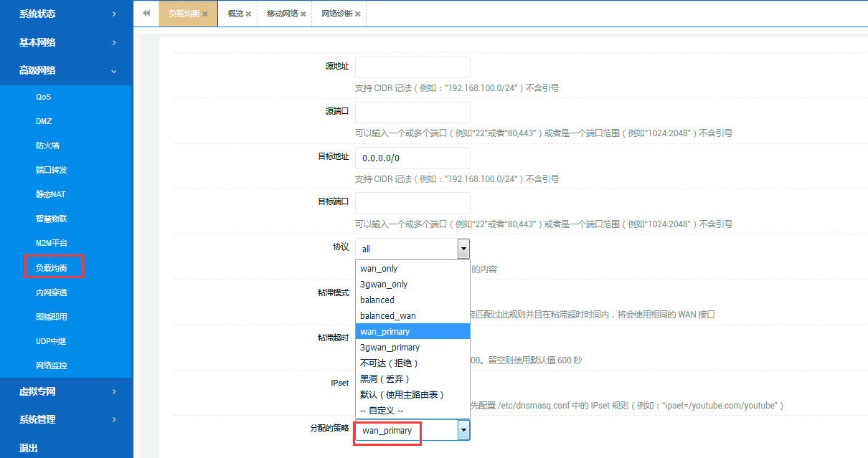
Task: Pick 黑洞（丢弃） option in list
Action: coord(385,378)
